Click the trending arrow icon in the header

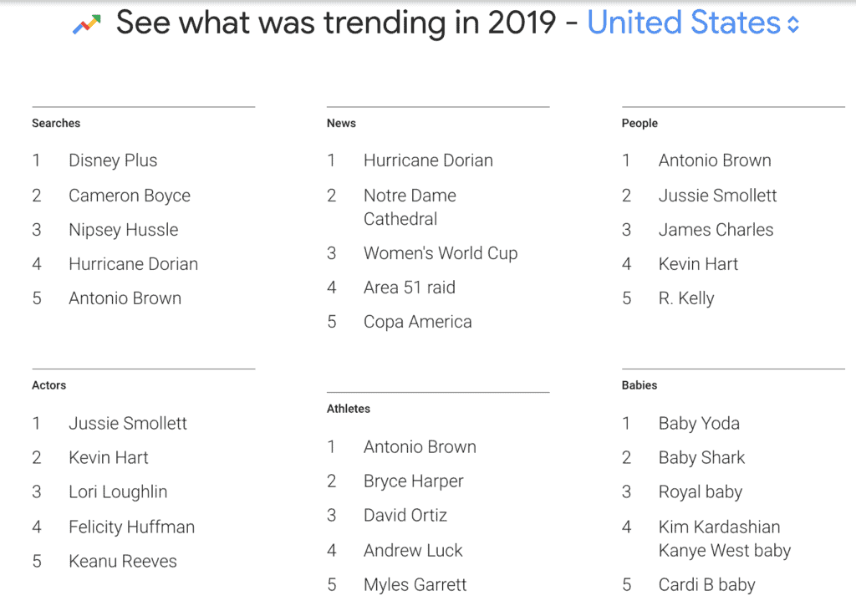coord(87,22)
